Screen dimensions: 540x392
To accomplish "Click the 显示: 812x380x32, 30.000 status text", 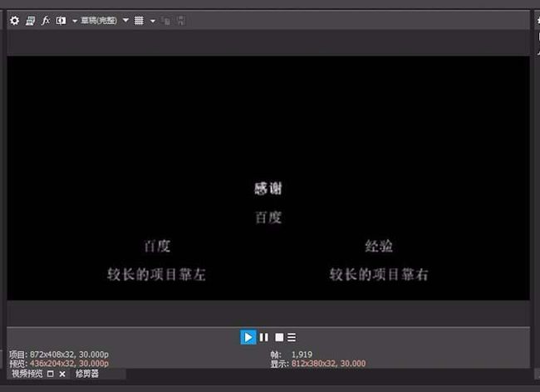I will [318, 364].
